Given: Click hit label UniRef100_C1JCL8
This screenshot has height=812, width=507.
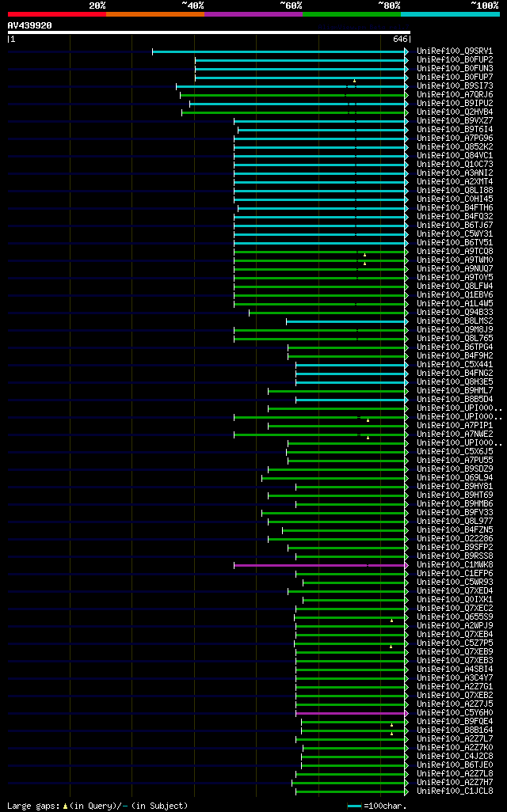Looking at the screenshot, I should (x=455, y=791).
